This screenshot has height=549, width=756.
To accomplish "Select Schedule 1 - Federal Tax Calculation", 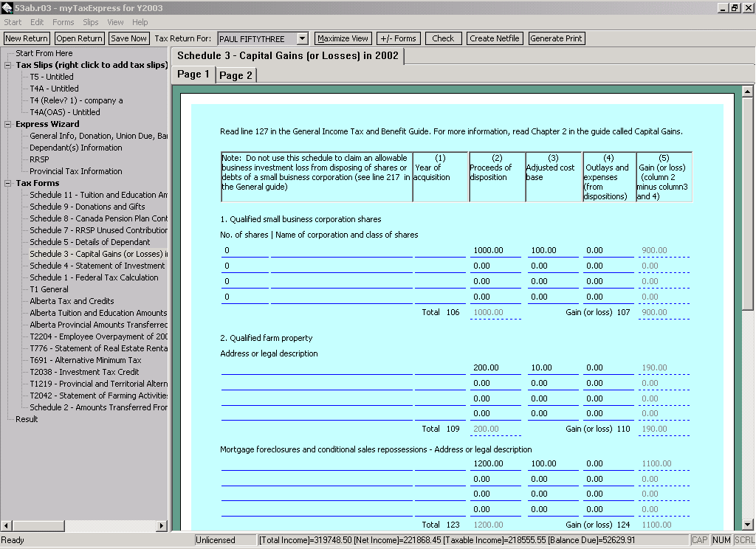I will pyautogui.click(x=94, y=277).
